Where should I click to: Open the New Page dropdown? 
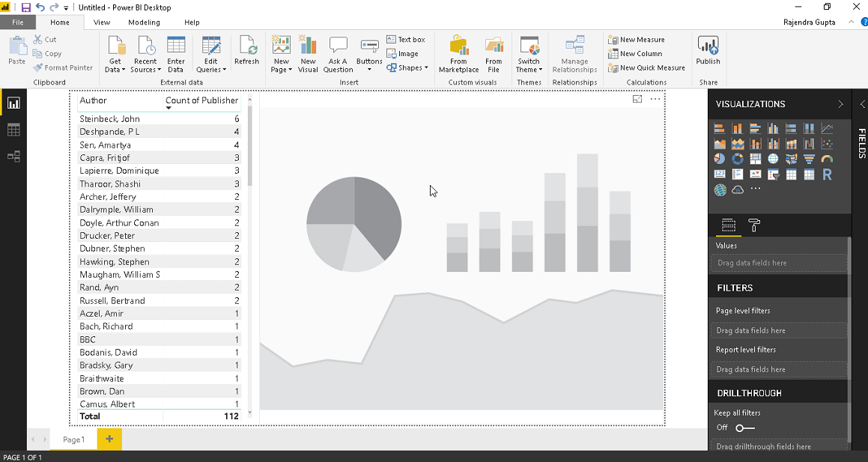click(x=281, y=54)
